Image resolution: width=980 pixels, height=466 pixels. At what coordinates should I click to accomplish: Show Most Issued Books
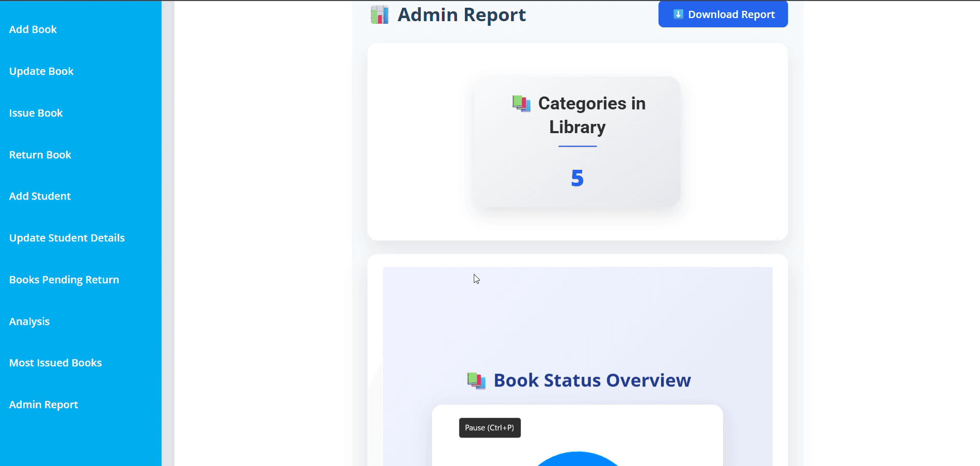coord(55,363)
